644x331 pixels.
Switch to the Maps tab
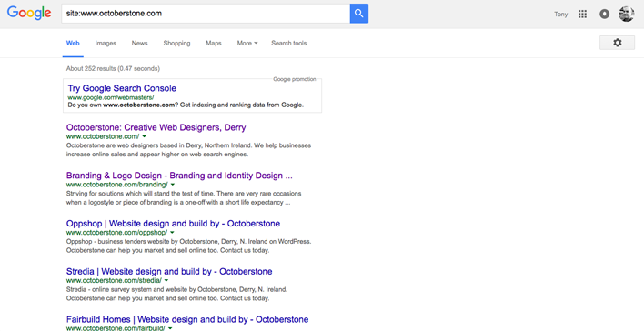pyautogui.click(x=214, y=43)
